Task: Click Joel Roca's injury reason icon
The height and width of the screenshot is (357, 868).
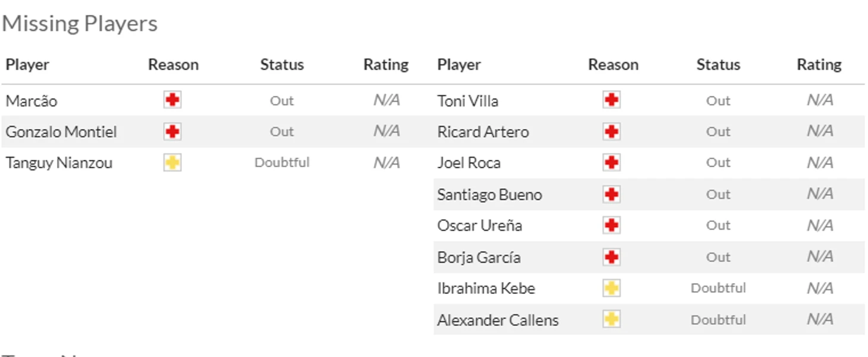Action: tap(612, 162)
